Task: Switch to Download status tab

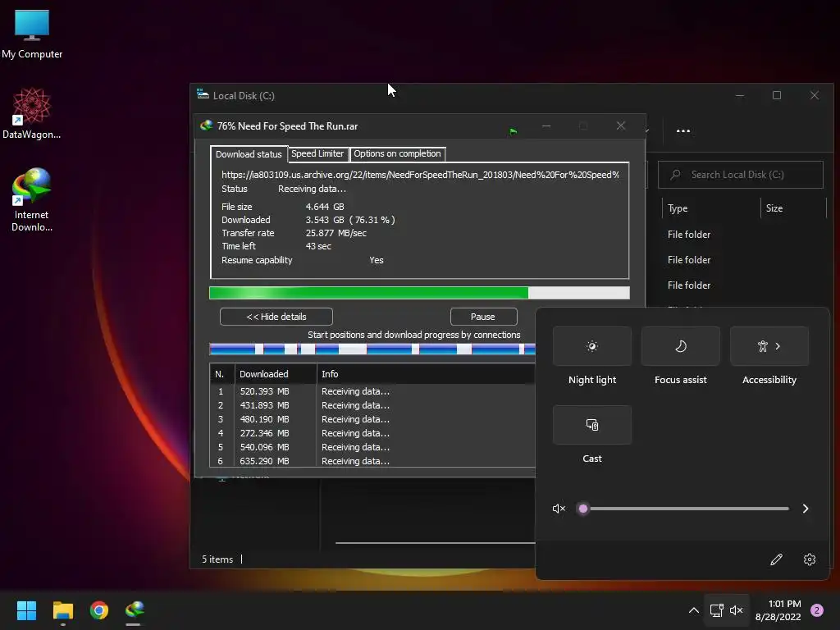Action: coord(249,154)
